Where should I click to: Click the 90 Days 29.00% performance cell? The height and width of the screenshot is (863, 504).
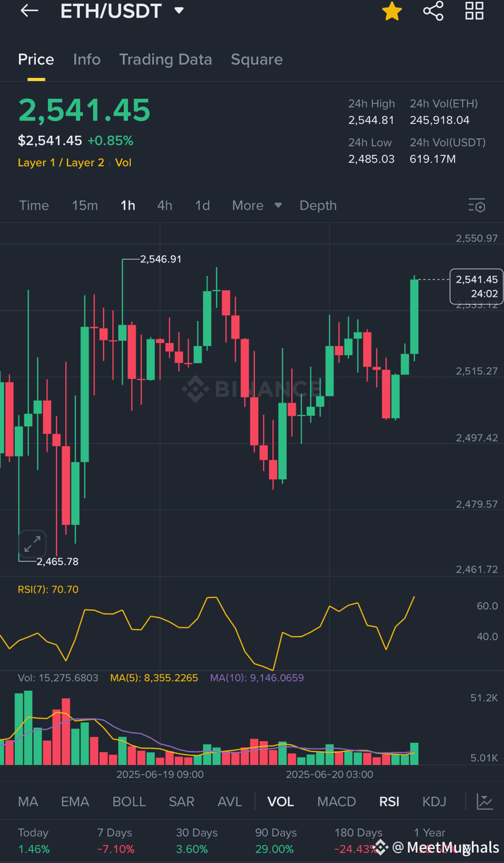276,840
